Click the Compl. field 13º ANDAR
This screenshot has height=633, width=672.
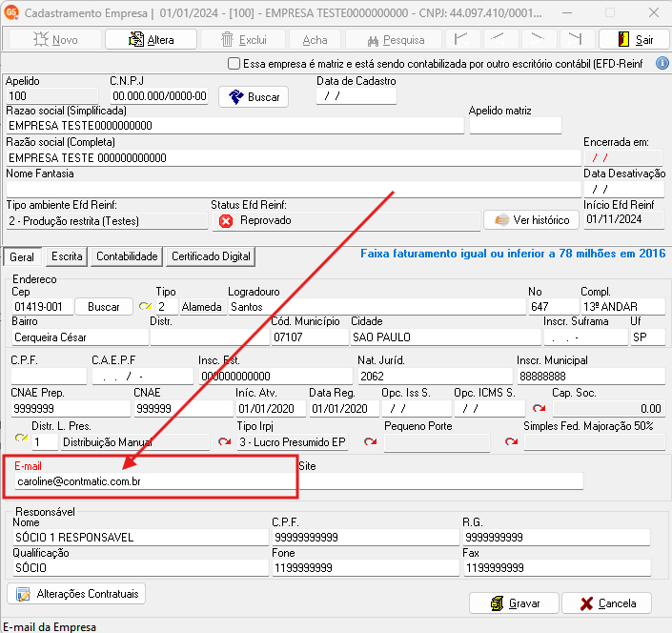click(622, 307)
